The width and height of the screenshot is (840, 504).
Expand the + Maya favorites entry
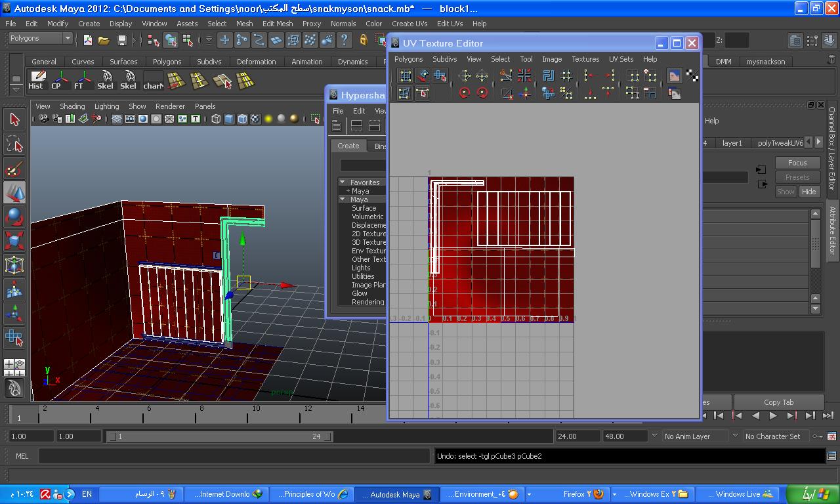coord(358,190)
